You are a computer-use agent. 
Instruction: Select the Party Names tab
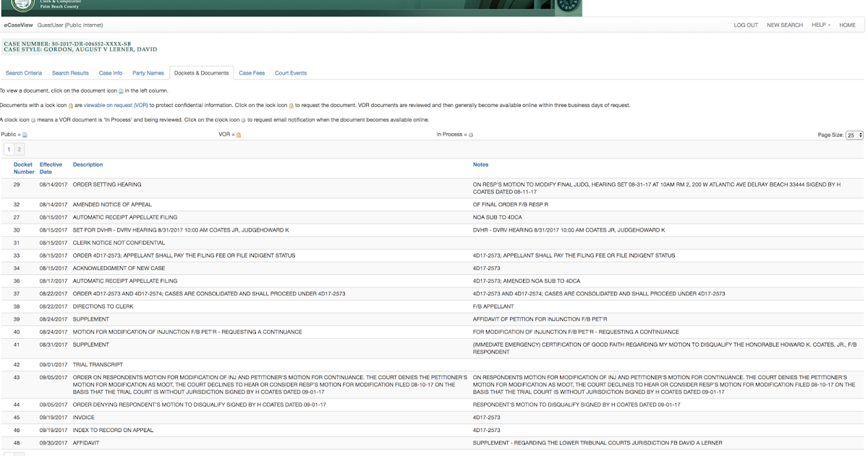[148, 73]
